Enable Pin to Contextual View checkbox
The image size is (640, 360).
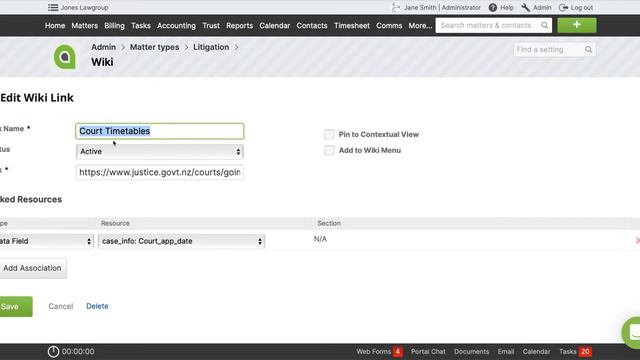329,134
